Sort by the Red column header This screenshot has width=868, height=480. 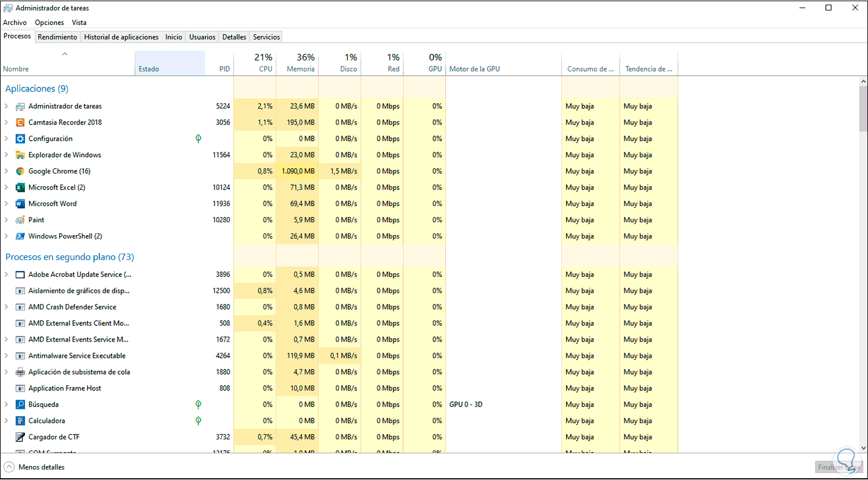coord(382,63)
